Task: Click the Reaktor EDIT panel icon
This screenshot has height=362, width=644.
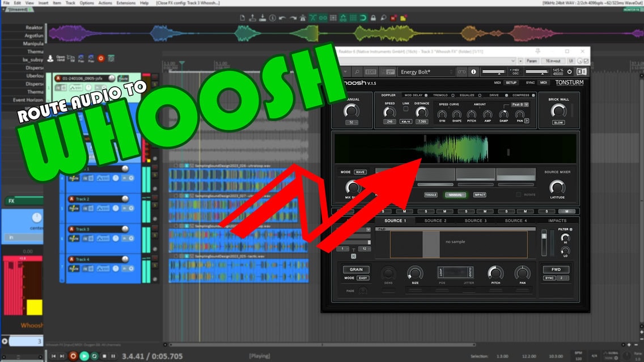Action: click(x=371, y=72)
